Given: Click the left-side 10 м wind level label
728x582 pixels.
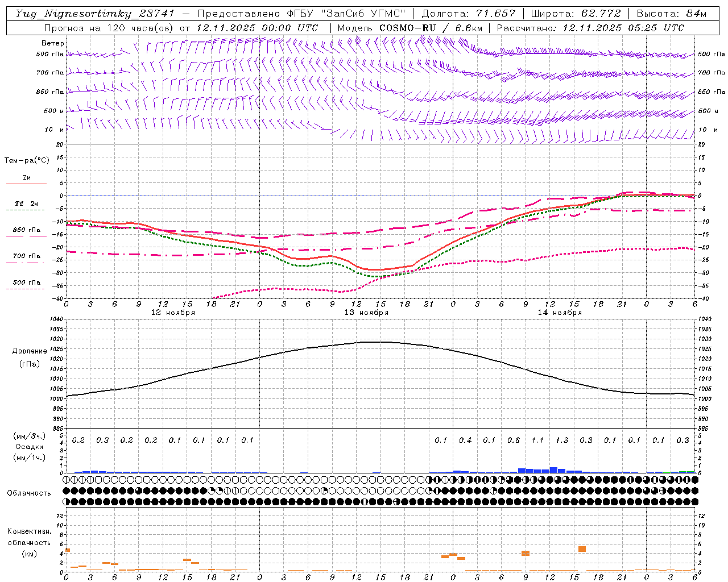Looking at the screenshot, I should click(x=55, y=130).
